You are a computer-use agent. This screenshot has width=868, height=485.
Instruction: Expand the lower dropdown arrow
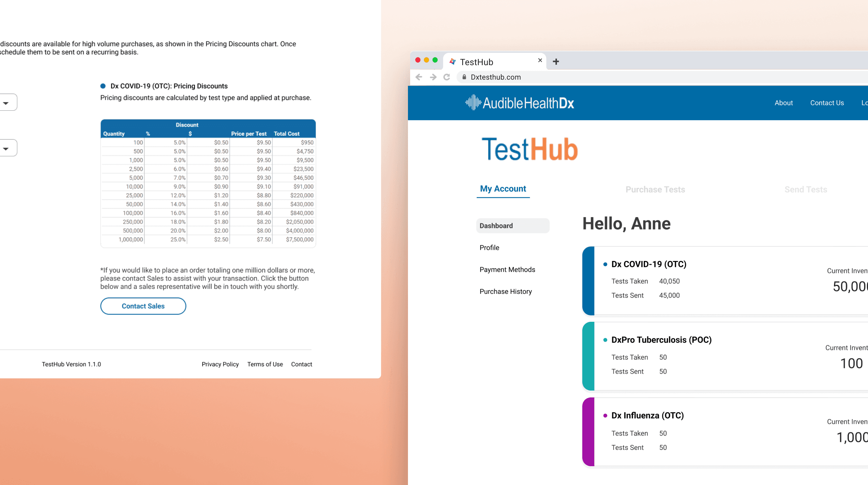[x=6, y=148]
